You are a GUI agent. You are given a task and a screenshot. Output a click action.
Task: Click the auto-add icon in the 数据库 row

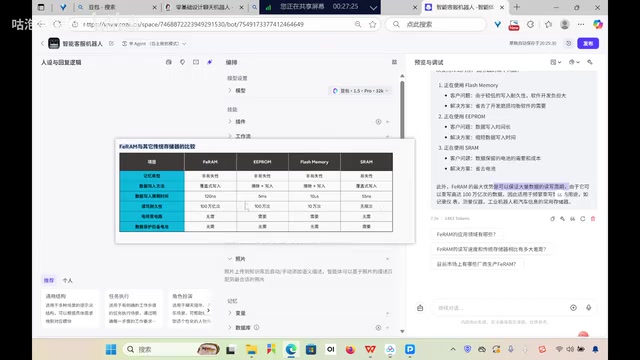pos(378,327)
